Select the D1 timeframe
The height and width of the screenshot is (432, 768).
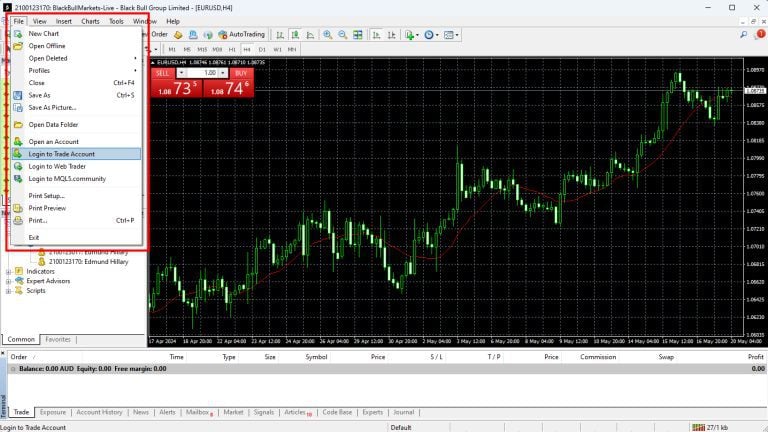point(262,49)
